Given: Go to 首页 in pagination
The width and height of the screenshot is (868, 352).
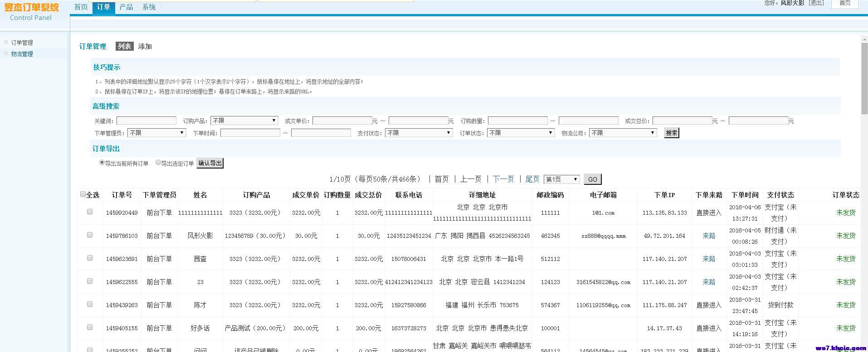Looking at the screenshot, I should pos(441,179).
